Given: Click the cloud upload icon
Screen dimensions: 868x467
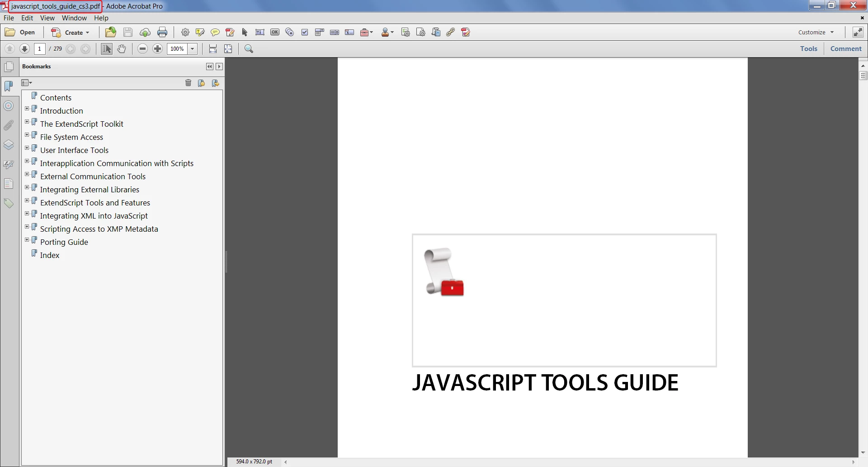Looking at the screenshot, I should (x=145, y=32).
